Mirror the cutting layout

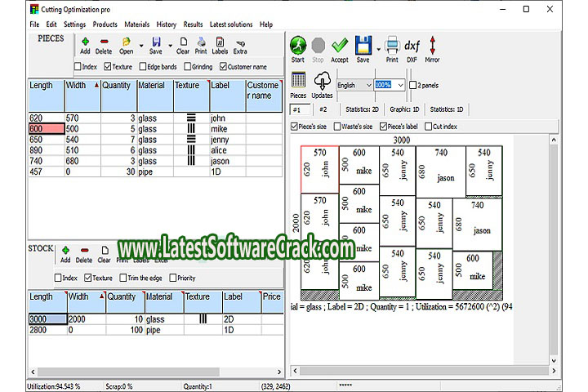[x=432, y=49]
